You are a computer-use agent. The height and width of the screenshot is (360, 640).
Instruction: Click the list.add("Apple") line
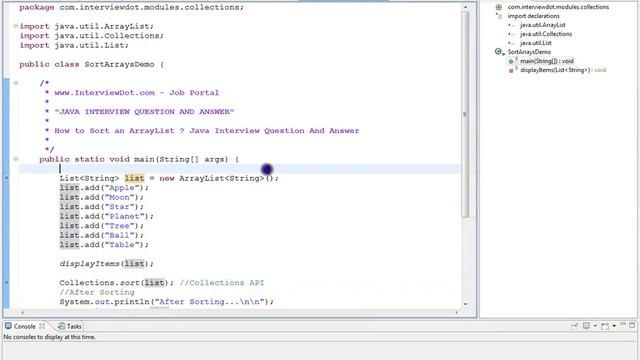[x=104, y=188]
